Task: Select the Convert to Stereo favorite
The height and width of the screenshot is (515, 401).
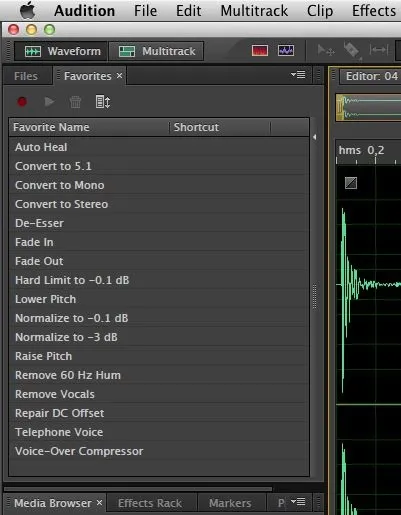Action: tap(159, 204)
